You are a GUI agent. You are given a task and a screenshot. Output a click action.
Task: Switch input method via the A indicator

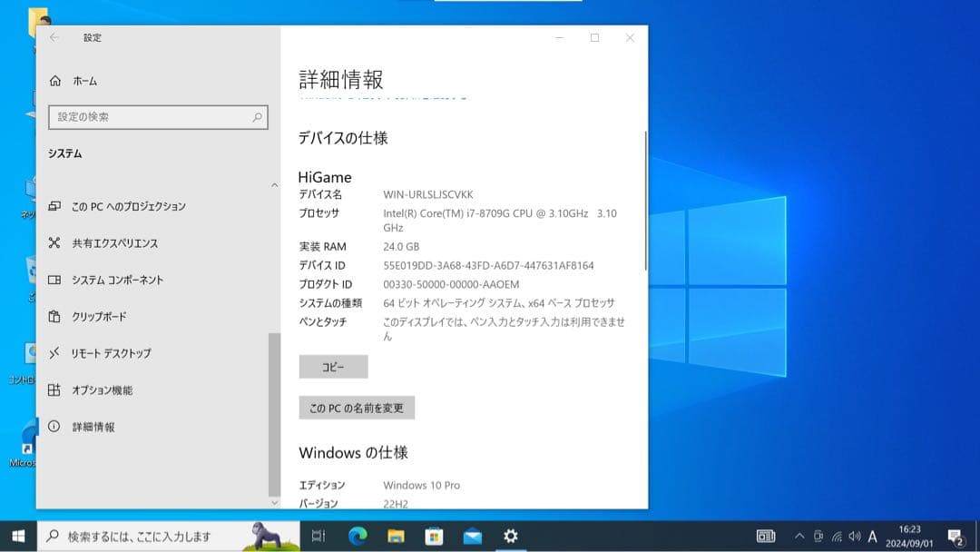[872, 537]
